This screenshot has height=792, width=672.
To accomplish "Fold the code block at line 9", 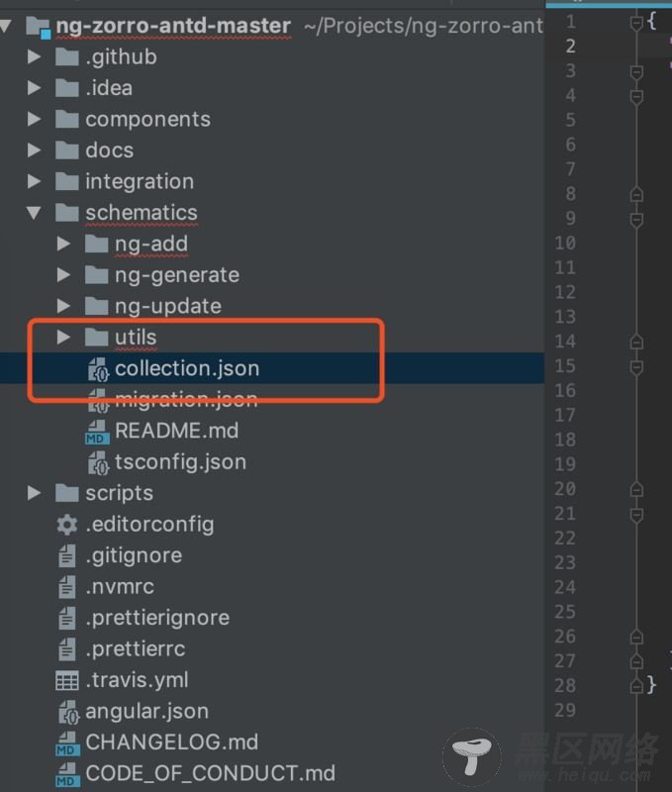I will click(x=636, y=220).
